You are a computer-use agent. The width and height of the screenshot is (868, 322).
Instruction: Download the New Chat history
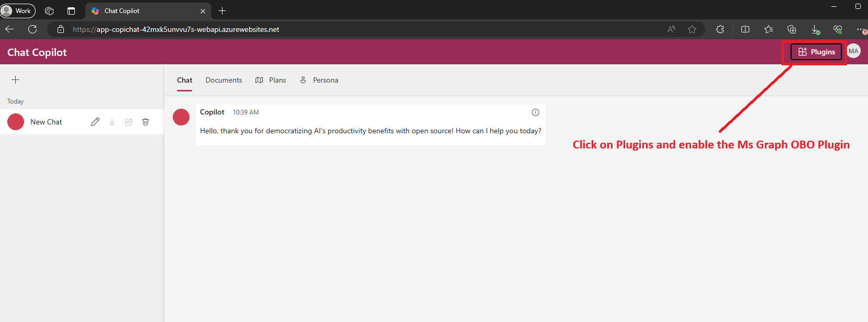pyautogui.click(x=112, y=122)
